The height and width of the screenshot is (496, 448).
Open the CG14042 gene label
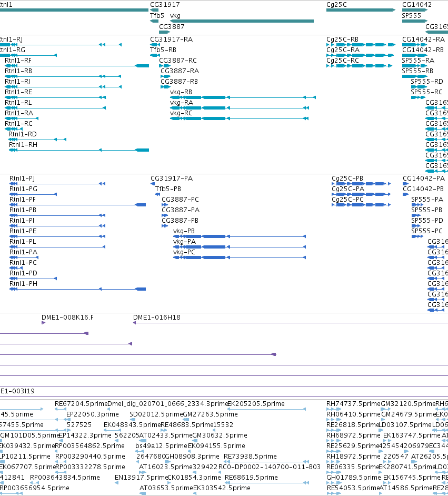(417, 4)
